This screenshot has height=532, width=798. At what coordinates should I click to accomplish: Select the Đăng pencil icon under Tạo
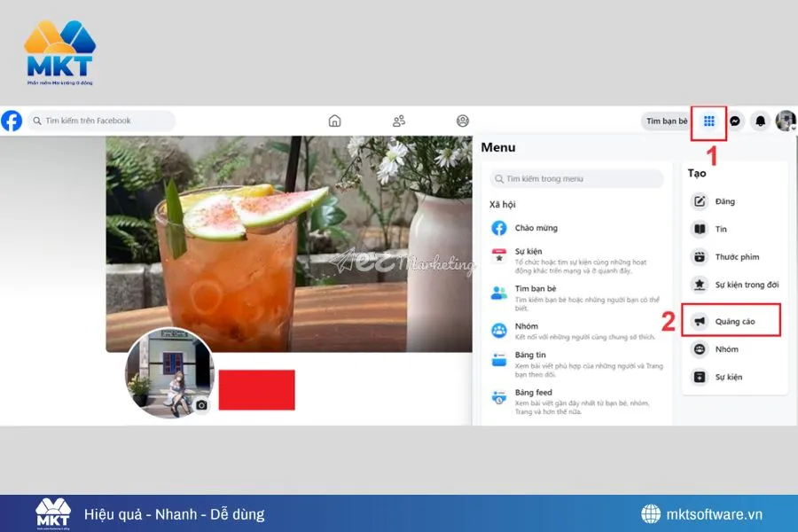pos(699,201)
